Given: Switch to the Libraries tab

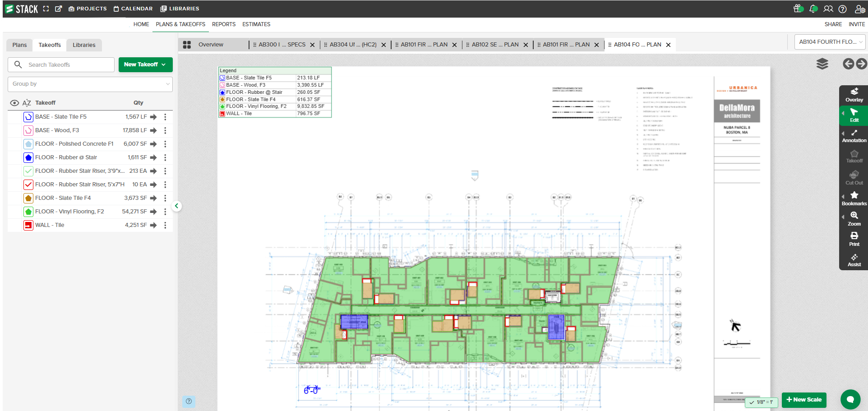Looking at the screenshot, I should click(84, 45).
